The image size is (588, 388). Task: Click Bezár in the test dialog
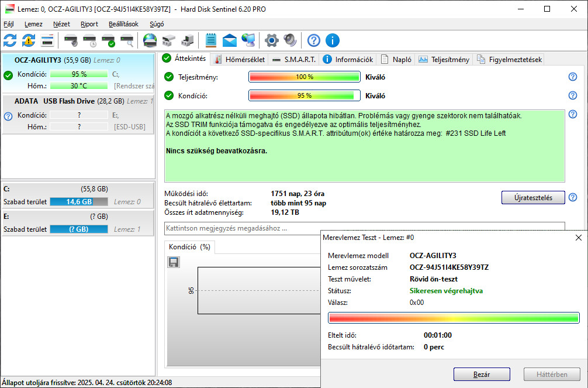click(x=482, y=374)
